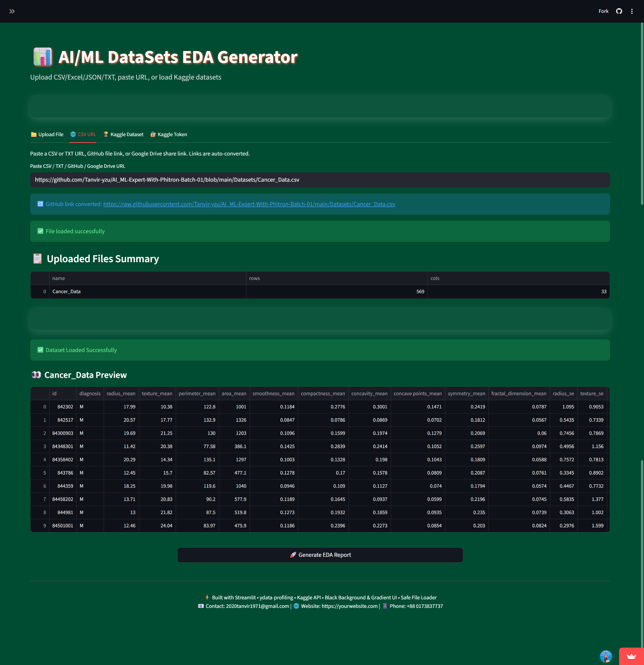Open the converted raw.githubusercontent.com link
The image size is (644, 665).
[249, 204]
